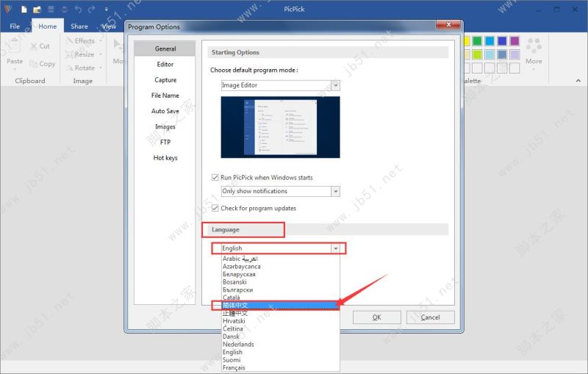The width and height of the screenshot is (588, 374).
Task: Open the File menu
Action: (x=15, y=26)
